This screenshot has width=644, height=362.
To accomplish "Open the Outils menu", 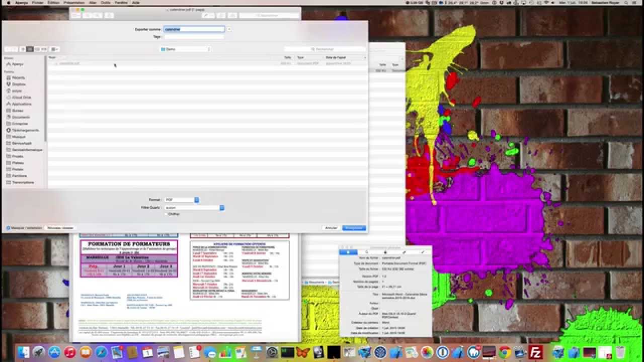I will pyautogui.click(x=106, y=3).
